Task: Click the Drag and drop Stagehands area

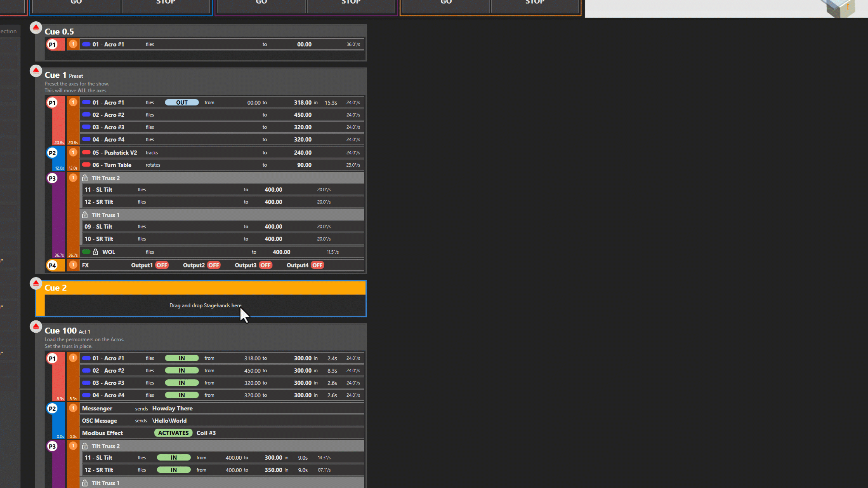Action: tap(205, 305)
